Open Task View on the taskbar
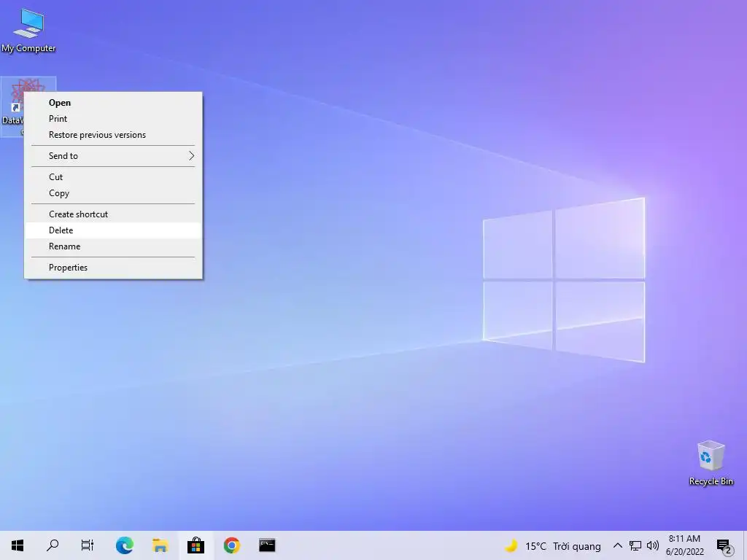 [88, 545]
